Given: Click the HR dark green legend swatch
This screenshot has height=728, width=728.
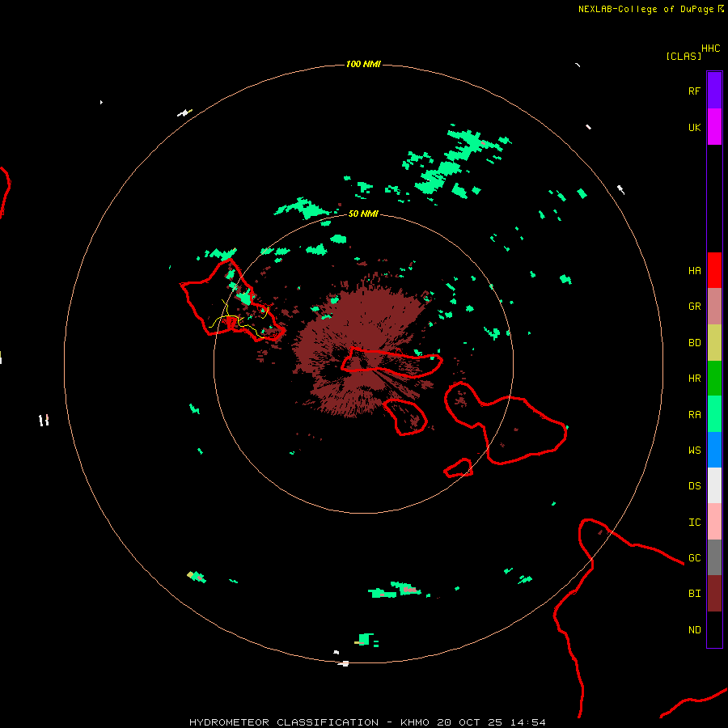Looking at the screenshot, I should pyautogui.click(x=714, y=378).
